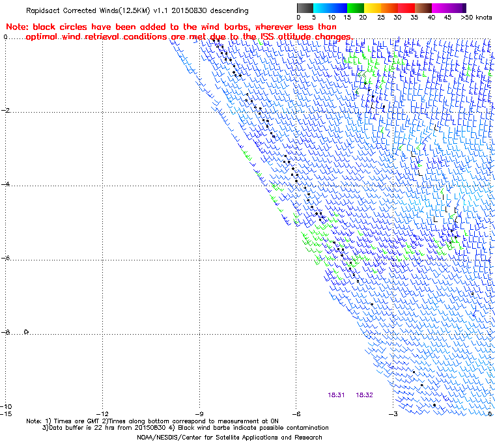This screenshot has width=495, height=448.
Task: Click the cyan 5-10 knots legend swatch
Action: 322,8
